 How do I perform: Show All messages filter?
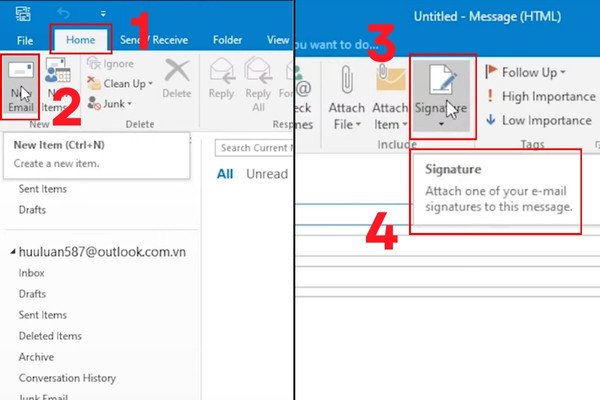[x=225, y=174]
